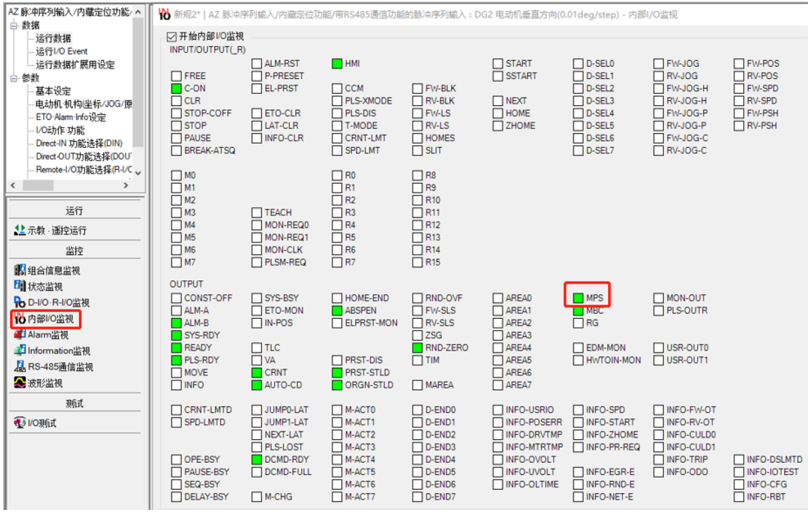Screen dimensions: 812x512
Task: Click the tree panel scroll-down arrow
Action: (x=138, y=172)
